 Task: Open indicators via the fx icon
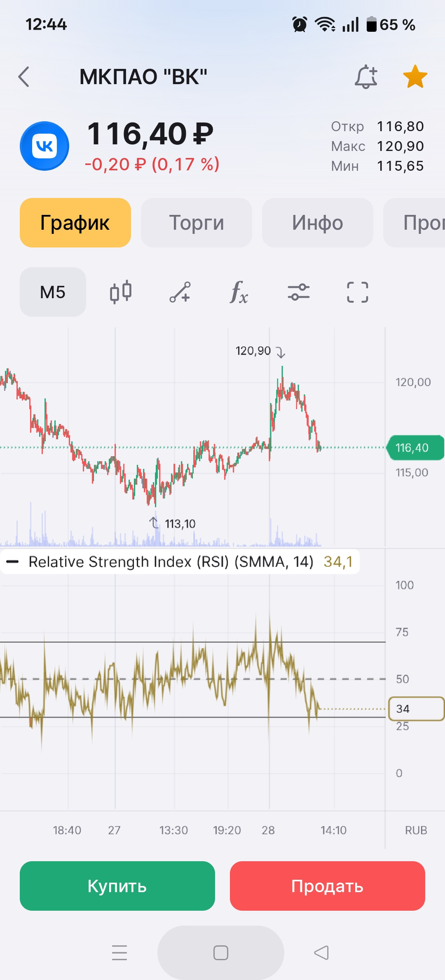click(x=239, y=292)
